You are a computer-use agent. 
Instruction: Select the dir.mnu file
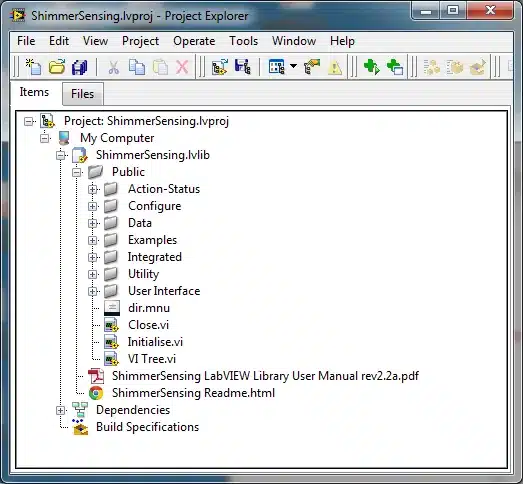(149, 308)
